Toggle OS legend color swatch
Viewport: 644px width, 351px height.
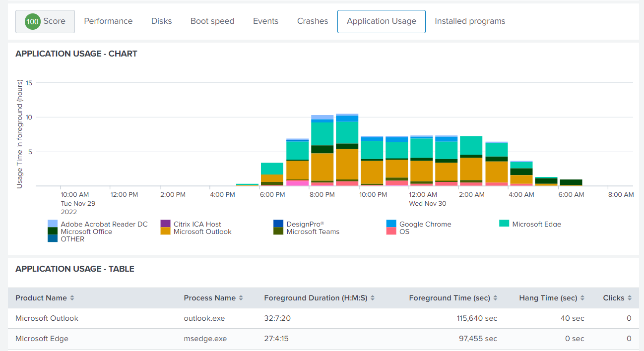tap(391, 231)
